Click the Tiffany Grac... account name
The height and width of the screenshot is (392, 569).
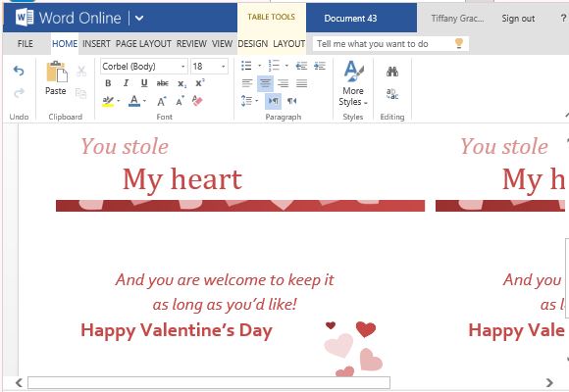tap(457, 19)
